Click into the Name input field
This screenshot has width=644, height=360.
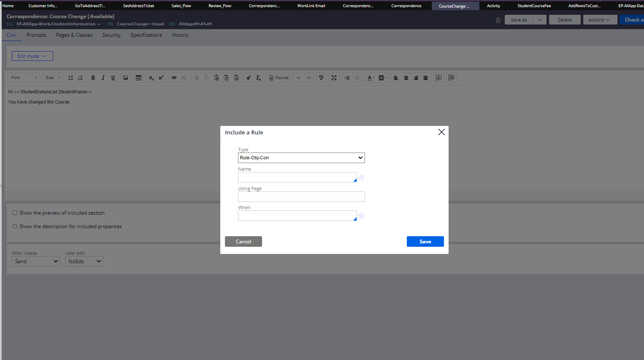298,177
